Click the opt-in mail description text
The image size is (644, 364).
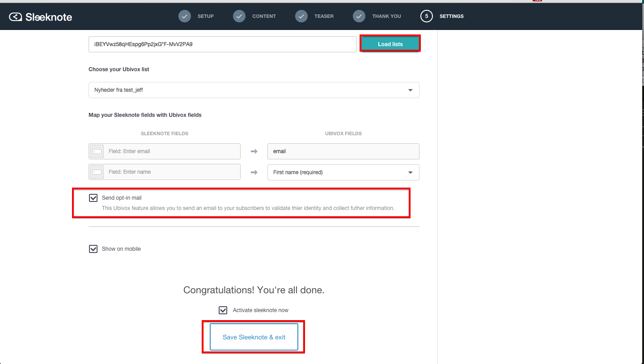click(248, 208)
